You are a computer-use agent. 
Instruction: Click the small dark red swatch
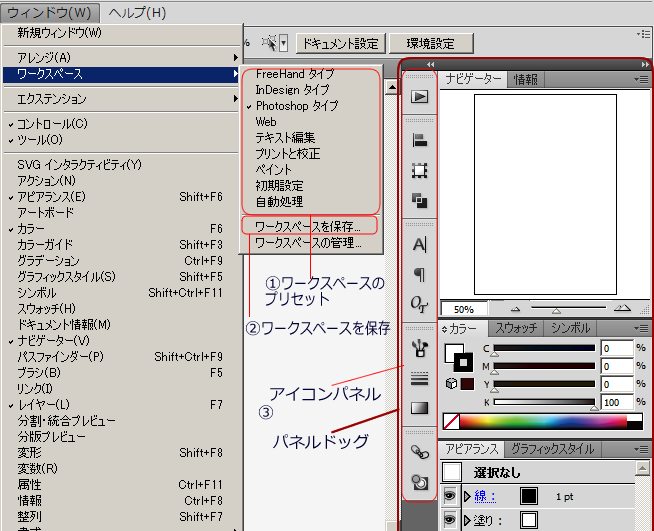pyautogui.click(x=467, y=383)
